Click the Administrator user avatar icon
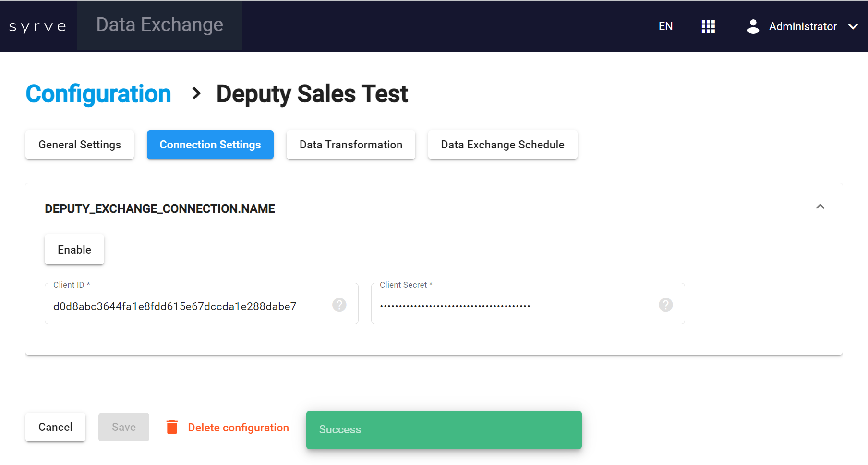 (753, 26)
